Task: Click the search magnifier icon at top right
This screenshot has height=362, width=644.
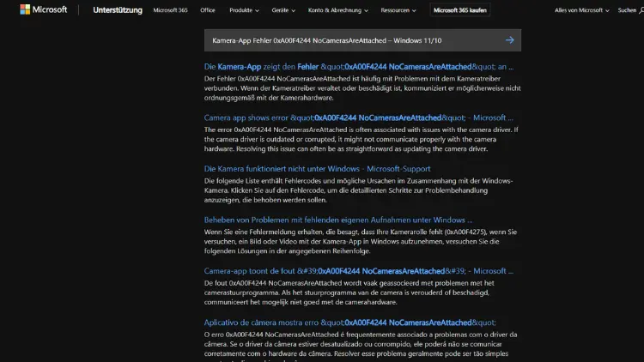Action: [641, 10]
